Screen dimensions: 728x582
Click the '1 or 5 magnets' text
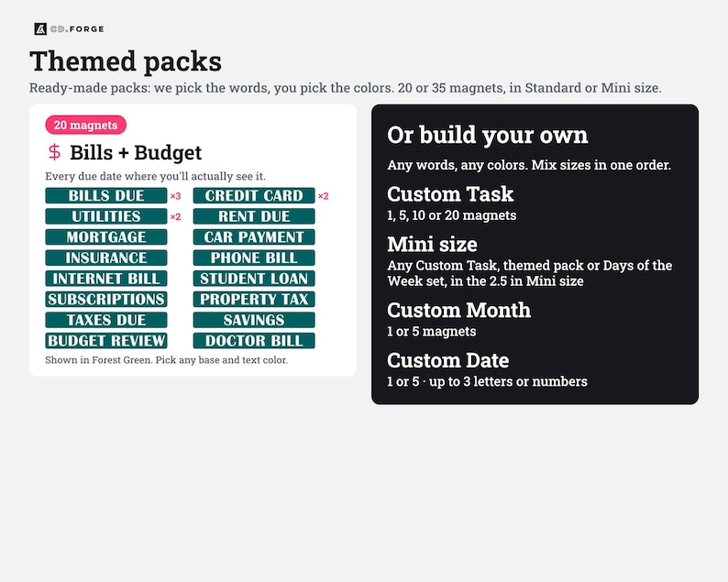(431, 332)
